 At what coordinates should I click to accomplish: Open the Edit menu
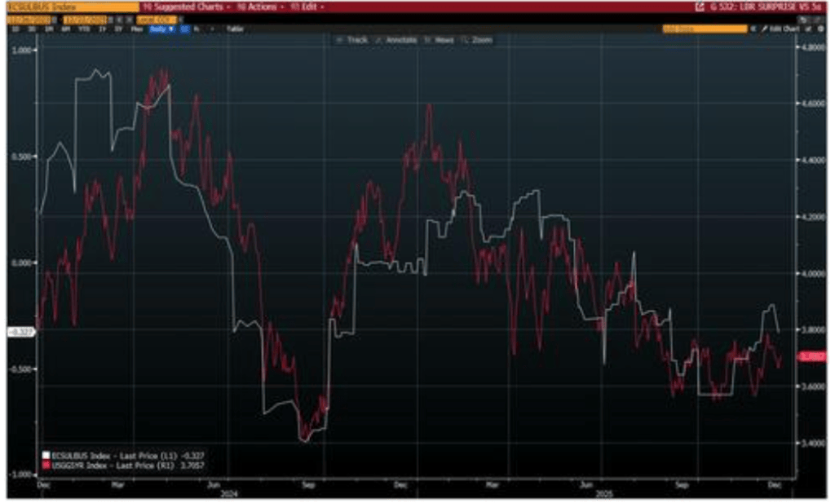tap(307, 7)
